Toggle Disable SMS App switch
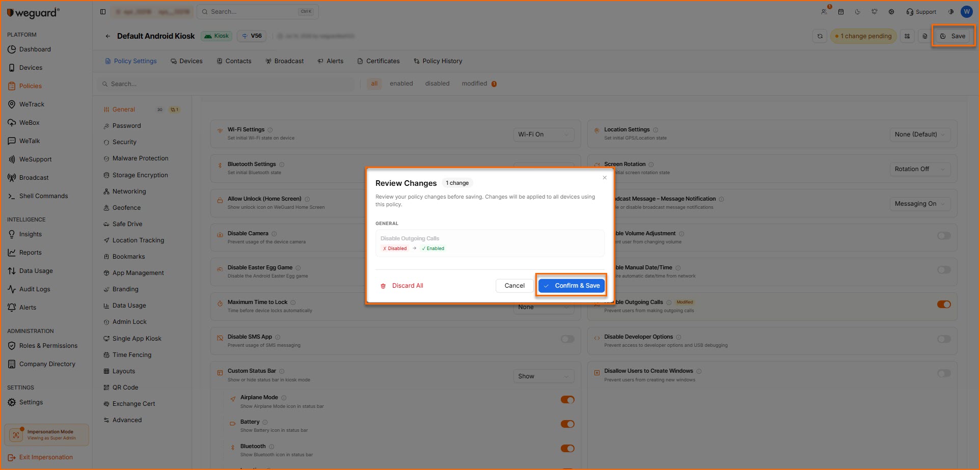Screen dimensions: 980x470 click(567, 339)
